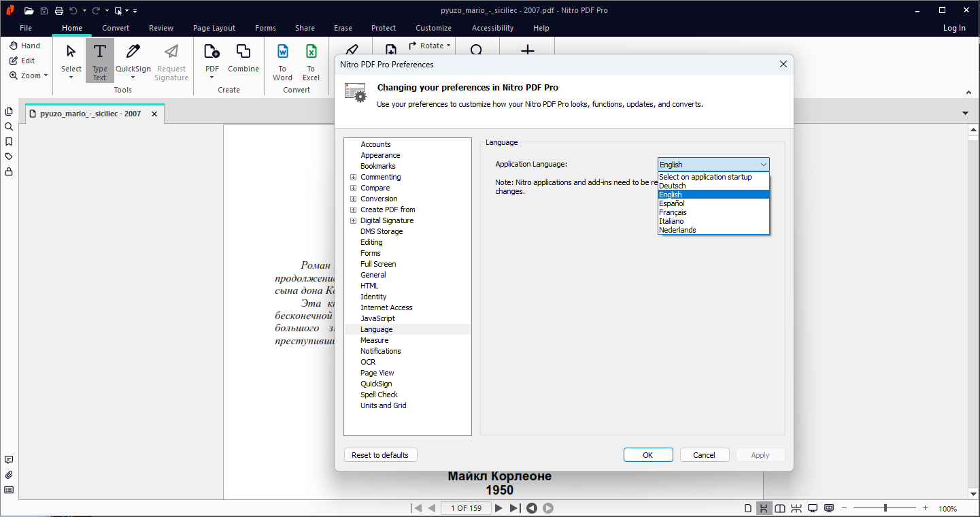Go to next page arrow
980x517 pixels.
pyautogui.click(x=499, y=508)
